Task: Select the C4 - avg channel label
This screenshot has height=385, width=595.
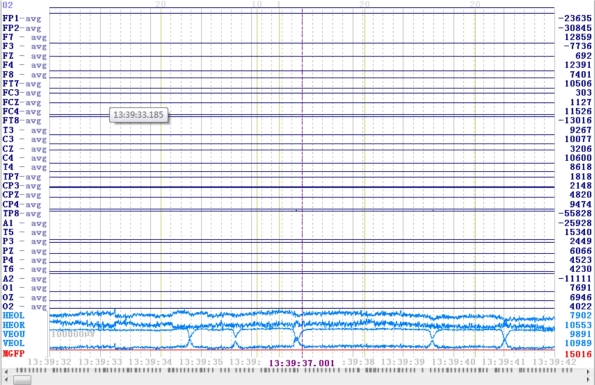Action: [x=25, y=158]
